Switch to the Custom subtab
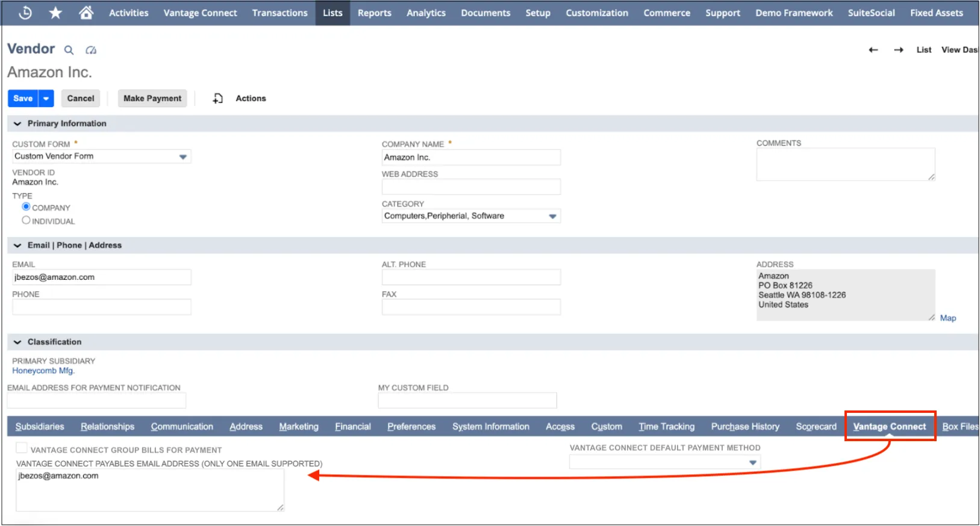This screenshot has width=980, height=526. 607,426
